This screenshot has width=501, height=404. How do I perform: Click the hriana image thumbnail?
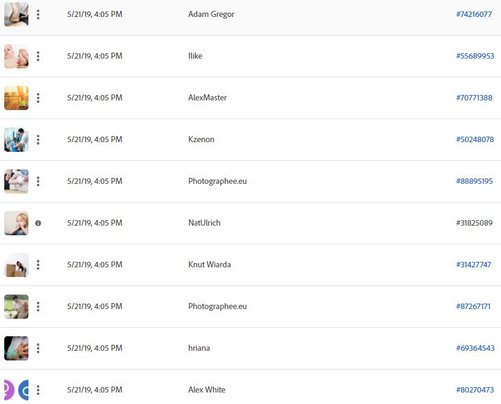point(16,348)
